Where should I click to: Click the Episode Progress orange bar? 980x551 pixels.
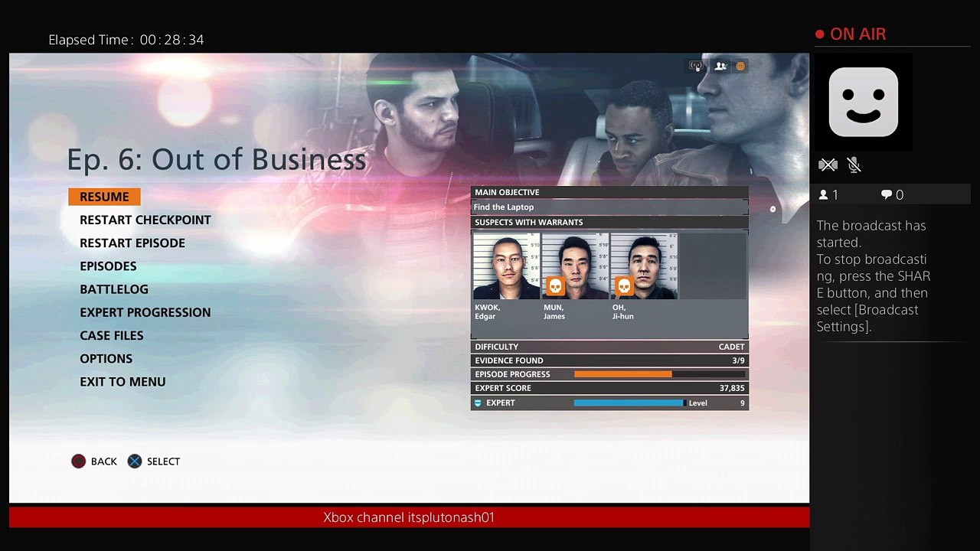click(623, 374)
